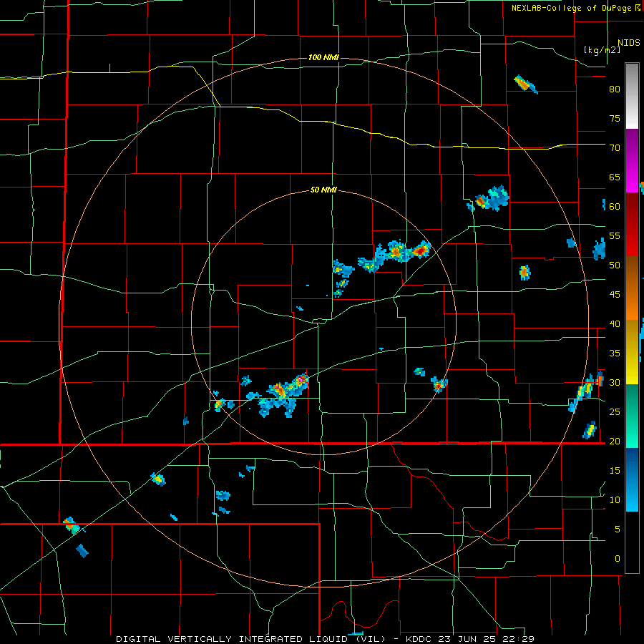Click the 20 value on the VIL scale
Viewport: 644px width, 644px height.
(615, 441)
